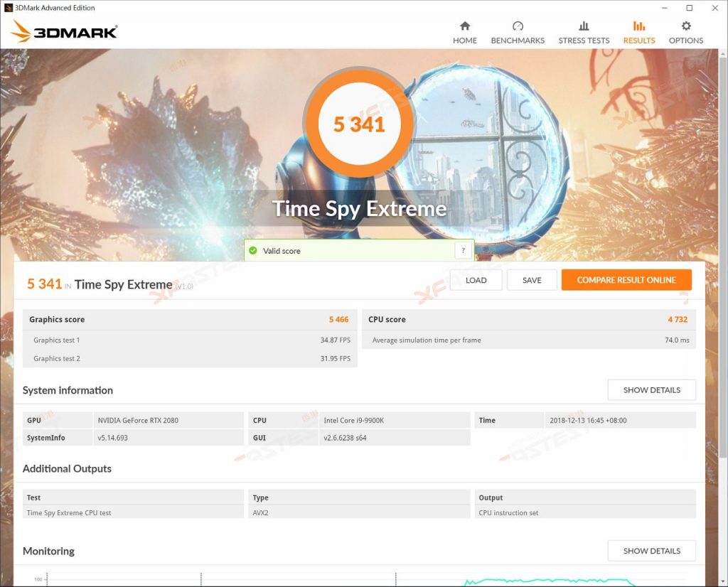Click the Time Spy Extreme banner title

point(359,209)
